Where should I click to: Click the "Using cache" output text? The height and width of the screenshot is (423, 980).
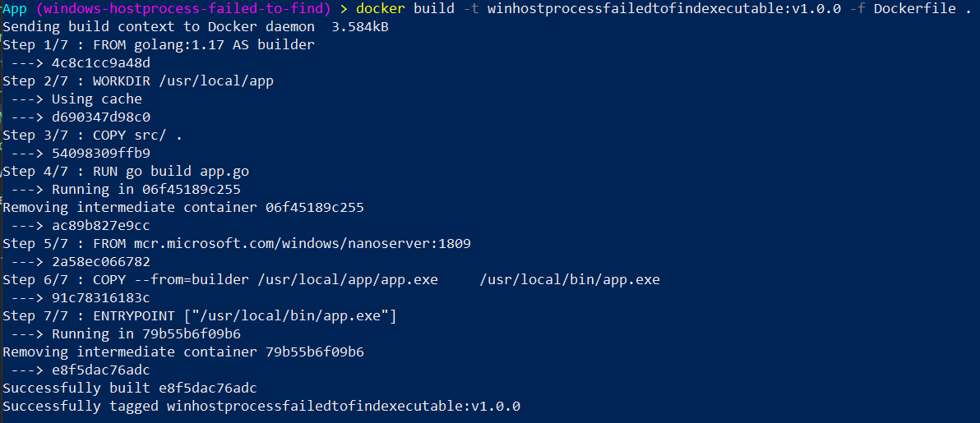click(x=96, y=99)
